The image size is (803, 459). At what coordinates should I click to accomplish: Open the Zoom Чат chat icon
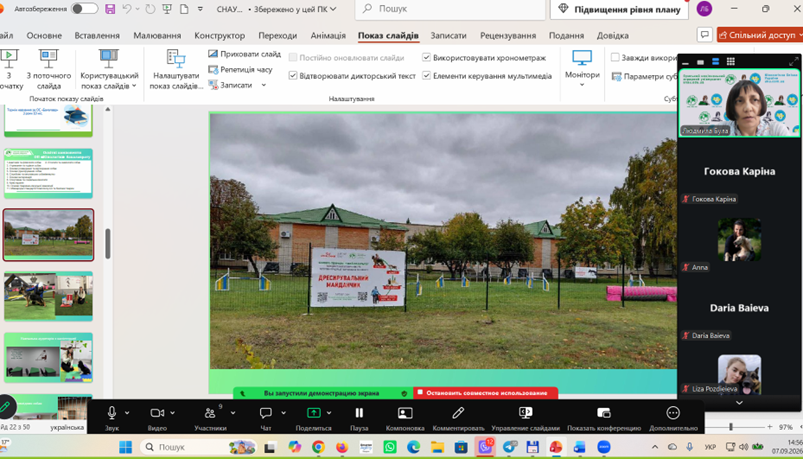coord(265,413)
